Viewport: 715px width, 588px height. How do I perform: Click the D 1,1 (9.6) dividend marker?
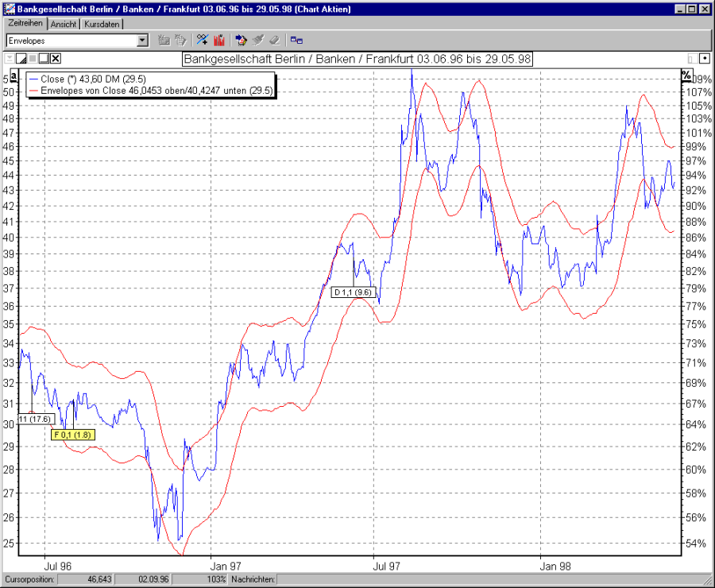(352, 292)
